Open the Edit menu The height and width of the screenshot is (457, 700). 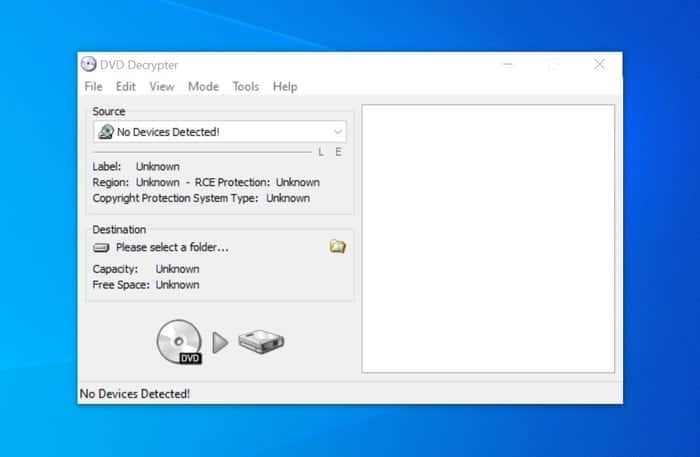(x=125, y=87)
